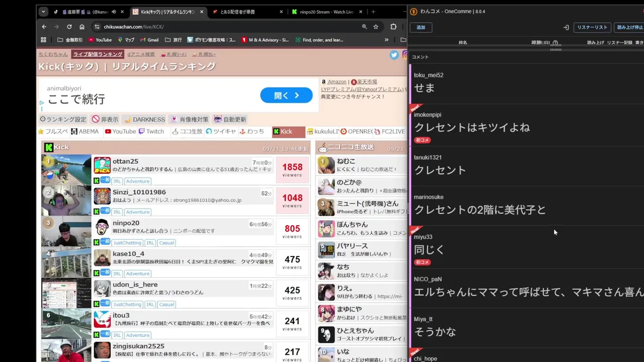Image resolution: width=644 pixels, height=362 pixels.
Task: Select わっち platform tab
Action: pos(252,131)
